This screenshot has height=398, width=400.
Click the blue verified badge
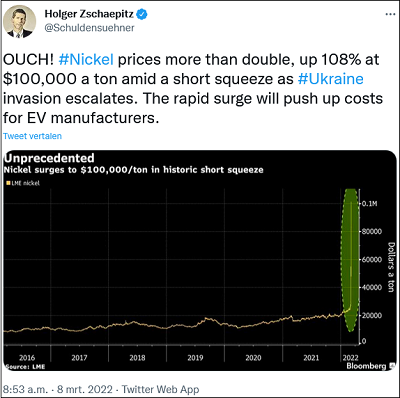[142, 14]
